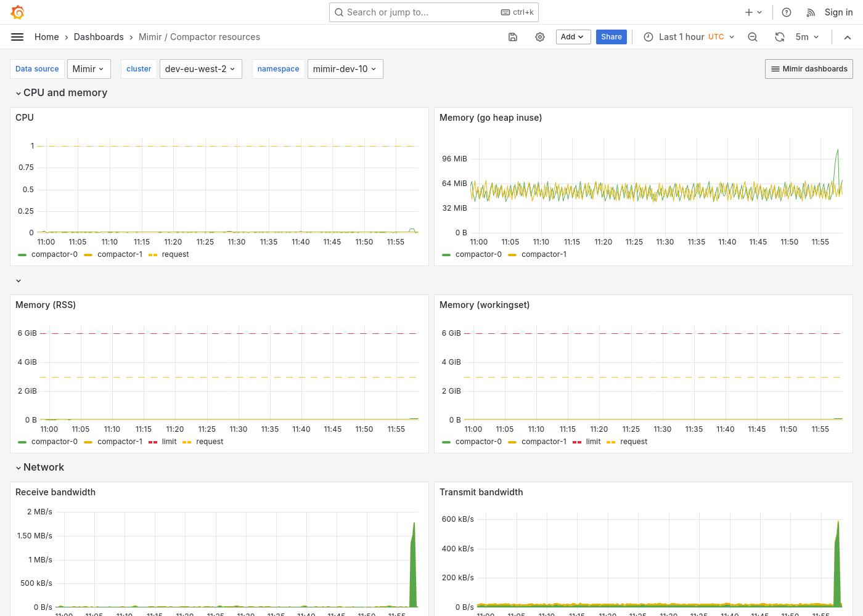Open help via the question mark icon

tap(786, 12)
